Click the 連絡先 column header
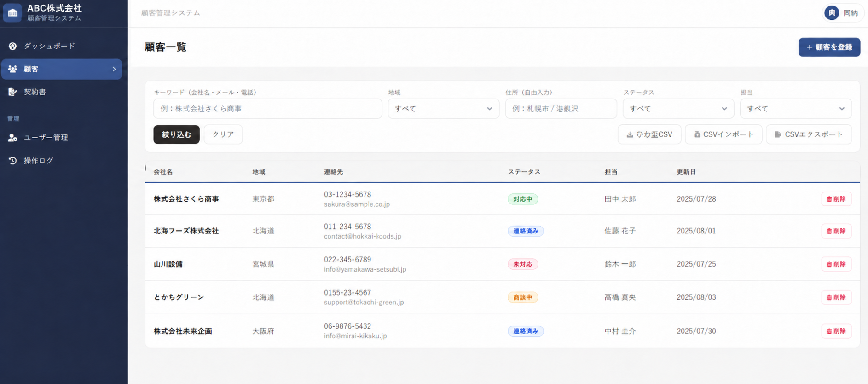Screen dimensions: 868x384 (333, 172)
